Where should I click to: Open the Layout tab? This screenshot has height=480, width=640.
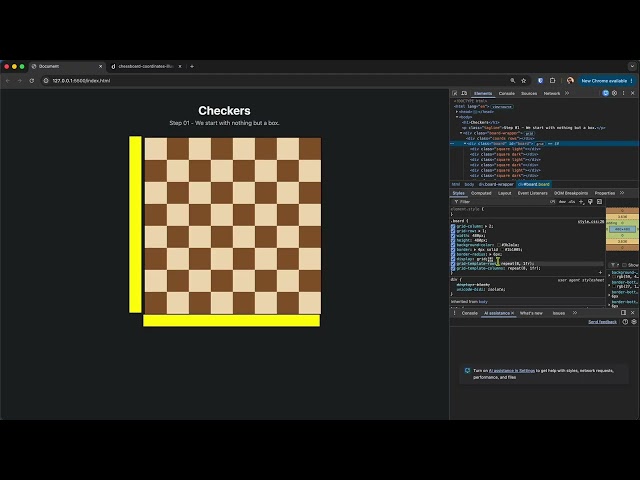(504, 193)
